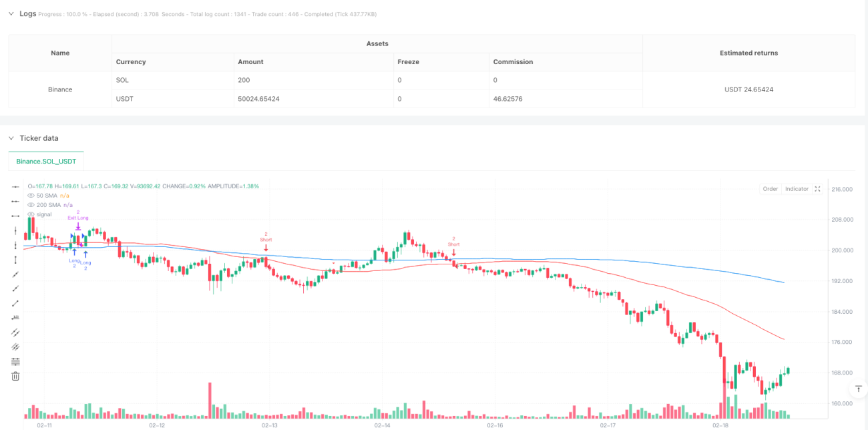Click the Indicator button on chart
868x430 pixels.
(797, 189)
